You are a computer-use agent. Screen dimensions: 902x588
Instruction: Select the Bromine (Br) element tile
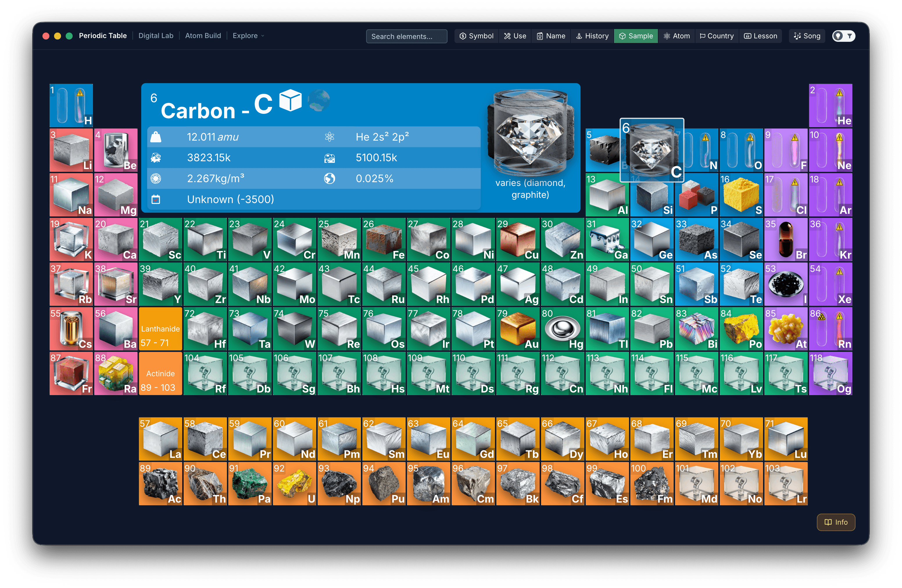click(786, 239)
